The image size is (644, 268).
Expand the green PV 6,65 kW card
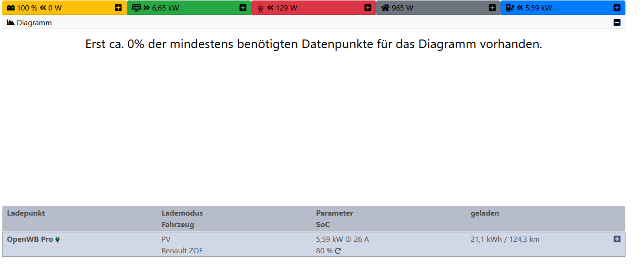point(243,8)
